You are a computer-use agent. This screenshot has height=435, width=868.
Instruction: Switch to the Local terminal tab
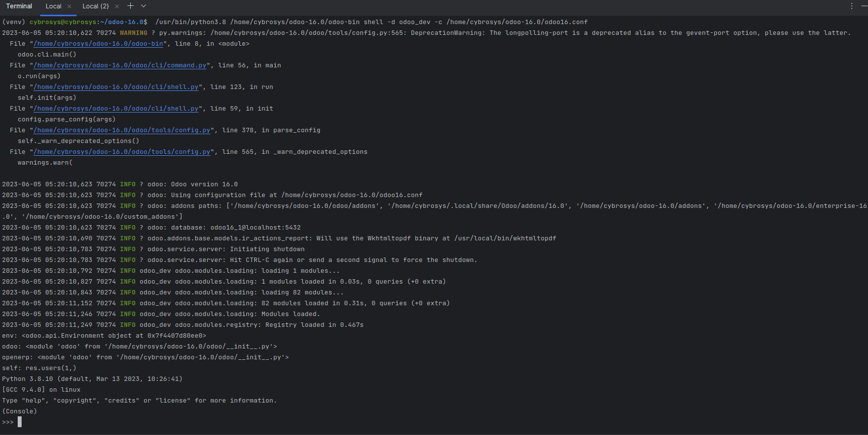pyautogui.click(x=53, y=6)
